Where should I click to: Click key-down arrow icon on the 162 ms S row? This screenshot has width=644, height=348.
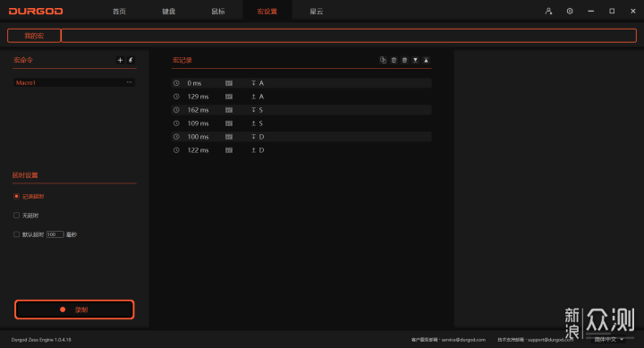click(x=253, y=110)
